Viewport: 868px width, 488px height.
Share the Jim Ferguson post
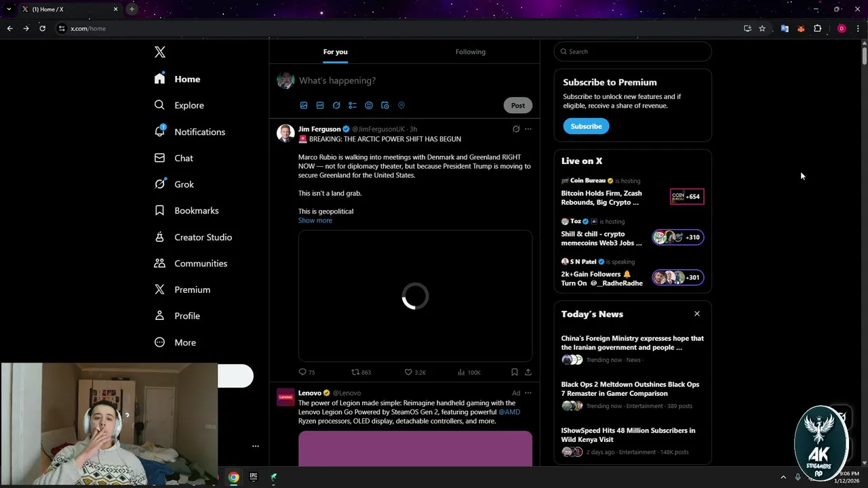[x=528, y=372]
